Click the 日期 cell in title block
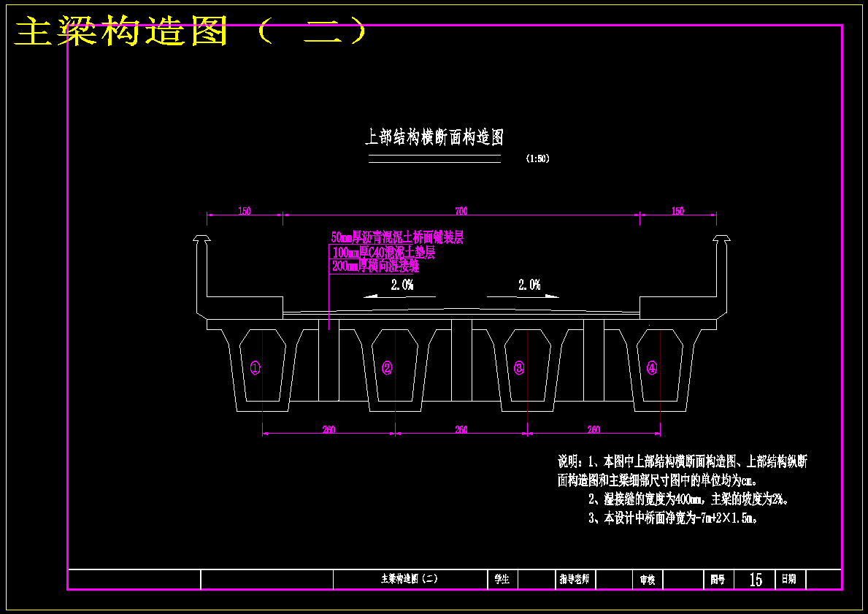 [789, 579]
